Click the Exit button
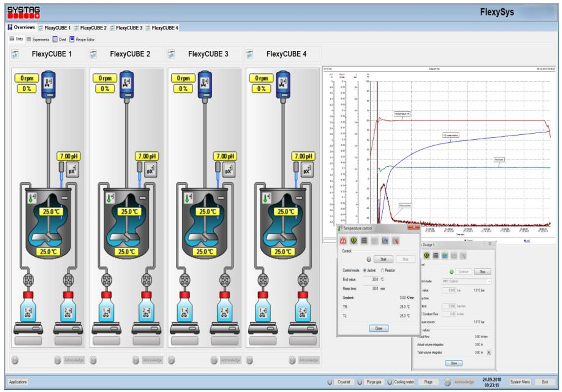 pyautogui.click(x=545, y=382)
